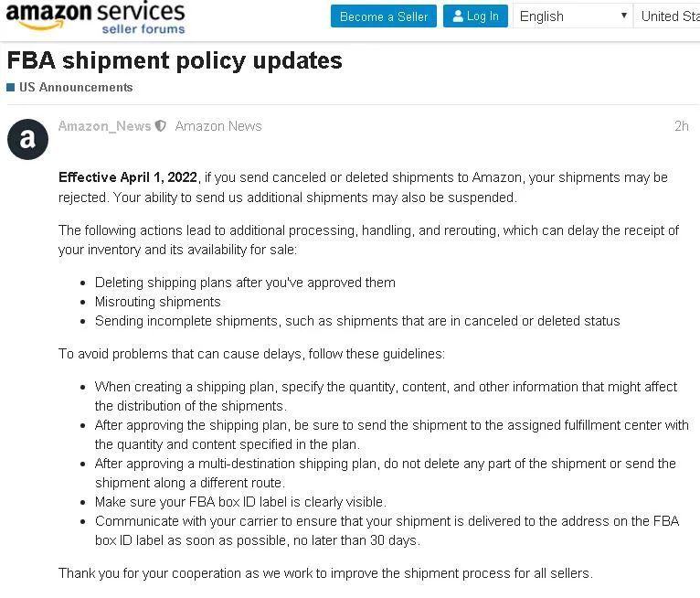This screenshot has width=700, height=598.
Task: Open the Amazon_News user profile link
Action: pos(104,126)
